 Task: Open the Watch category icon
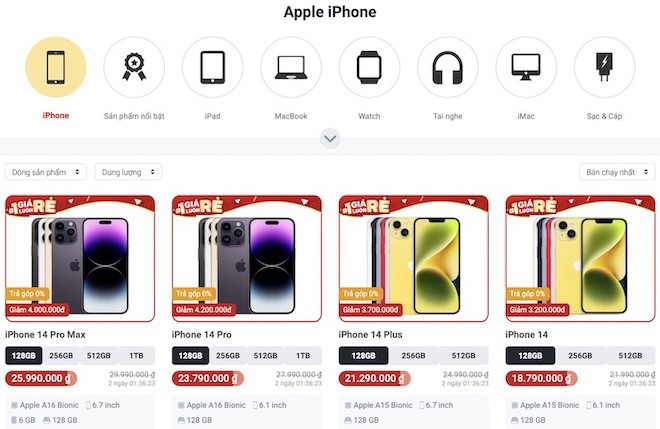tap(369, 67)
